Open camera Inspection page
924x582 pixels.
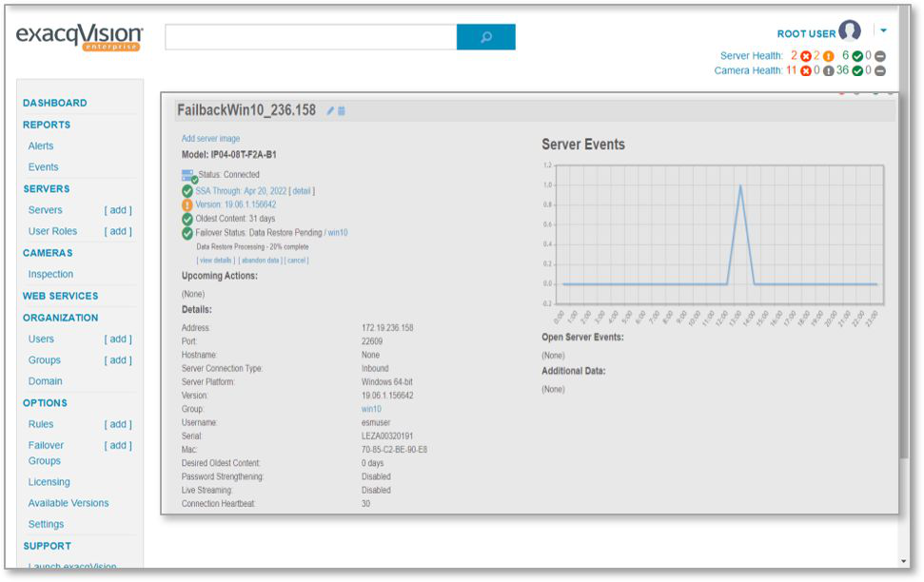[x=50, y=275]
